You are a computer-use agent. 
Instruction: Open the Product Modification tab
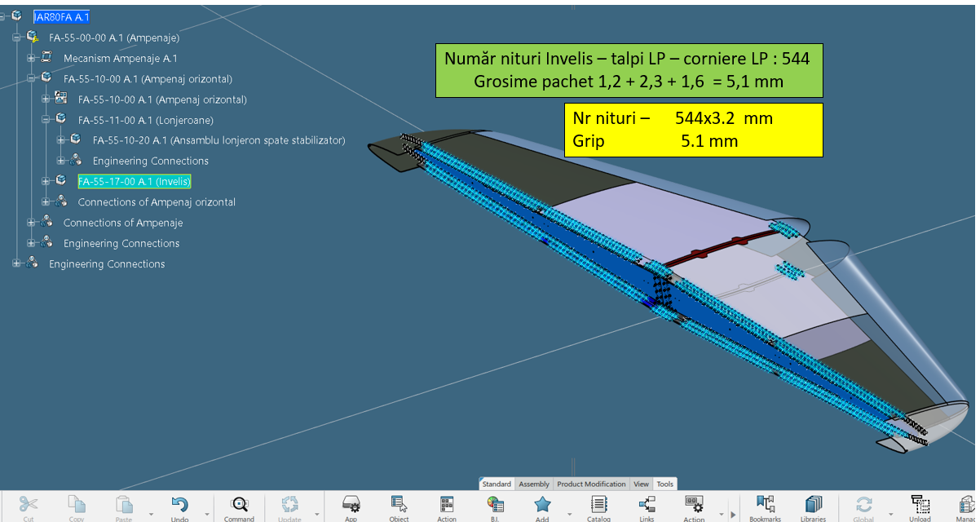(591, 484)
